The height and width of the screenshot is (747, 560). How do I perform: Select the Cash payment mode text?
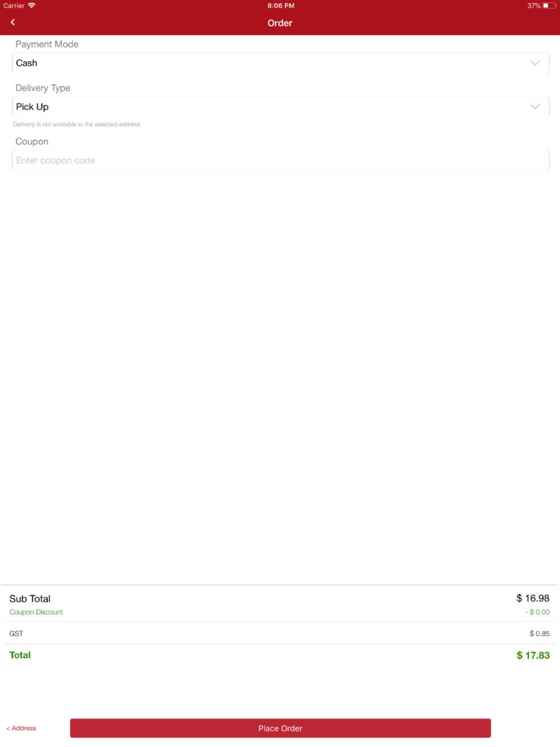(27, 63)
